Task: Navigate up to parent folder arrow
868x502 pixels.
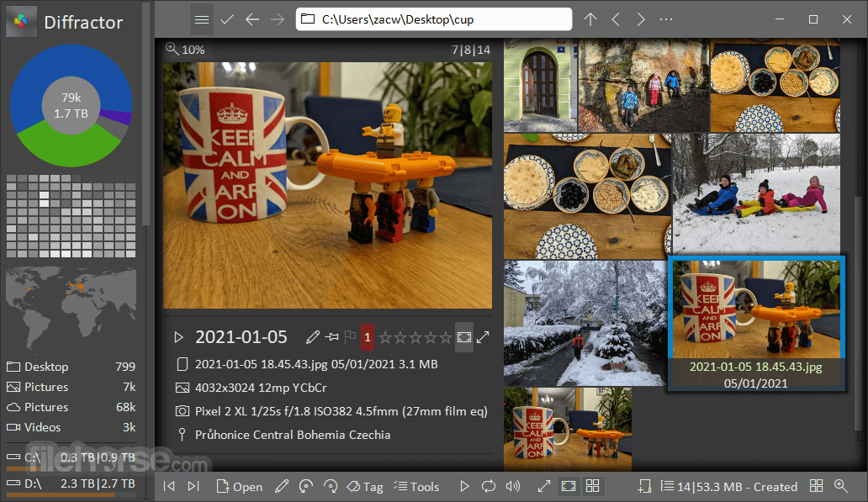Action: 590,20
